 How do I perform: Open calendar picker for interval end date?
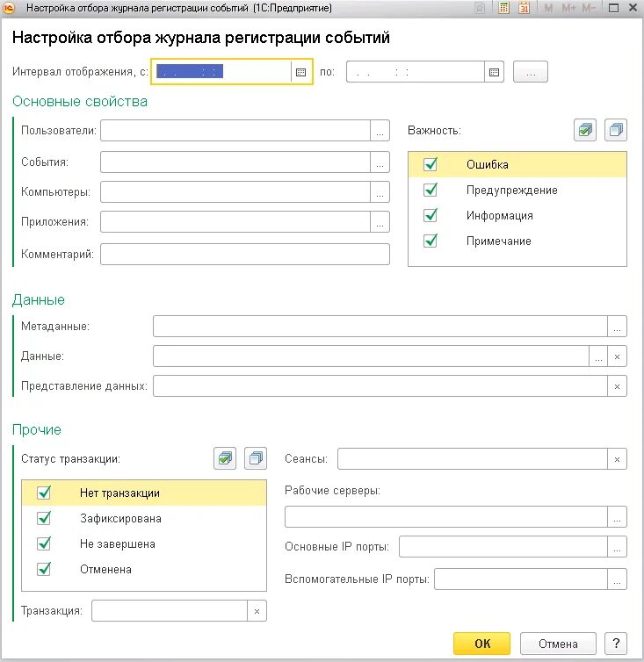494,72
